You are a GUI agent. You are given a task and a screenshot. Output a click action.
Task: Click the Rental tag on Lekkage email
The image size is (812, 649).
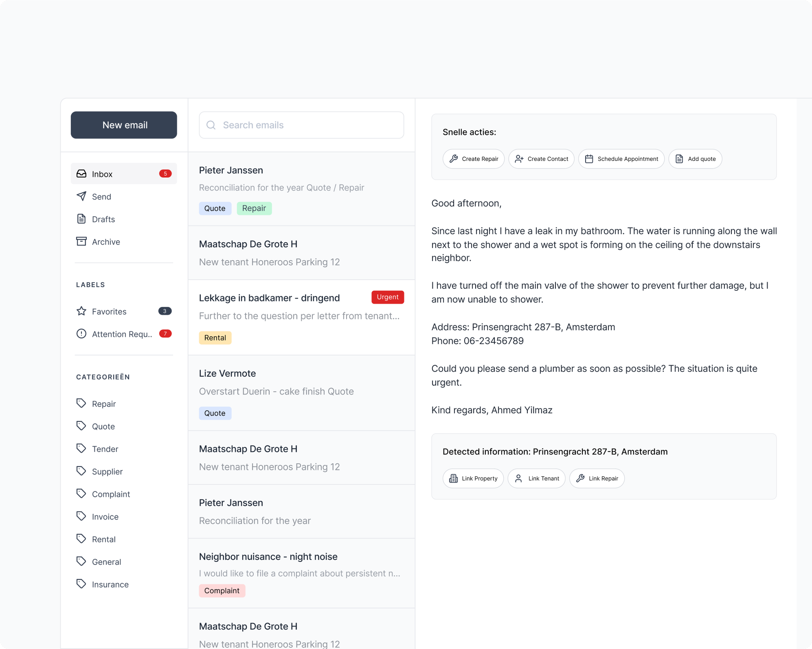click(215, 338)
